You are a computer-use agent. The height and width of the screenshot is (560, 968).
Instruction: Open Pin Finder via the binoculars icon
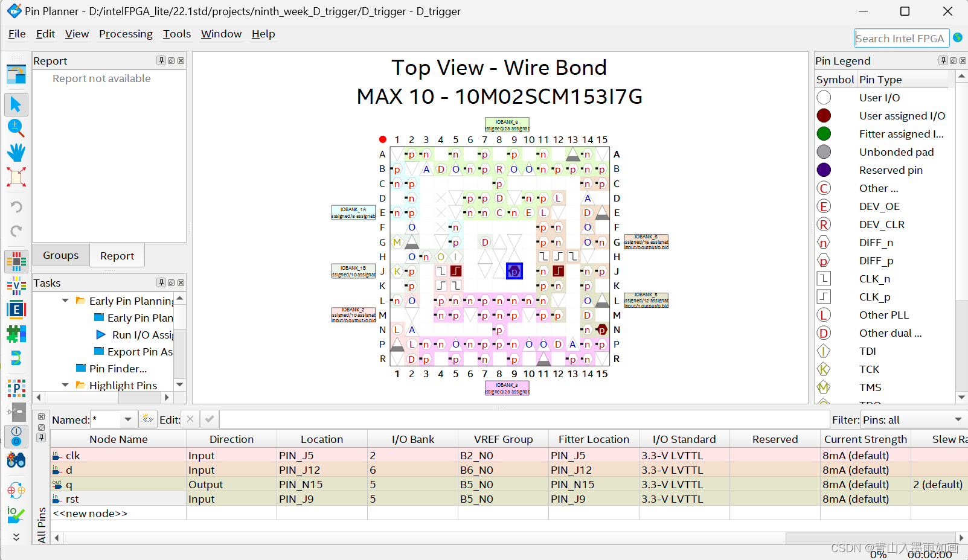16,460
